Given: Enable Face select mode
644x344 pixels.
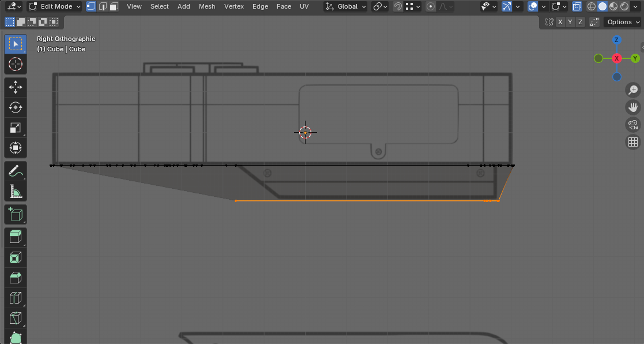Looking at the screenshot, I should (x=114, y=6).
